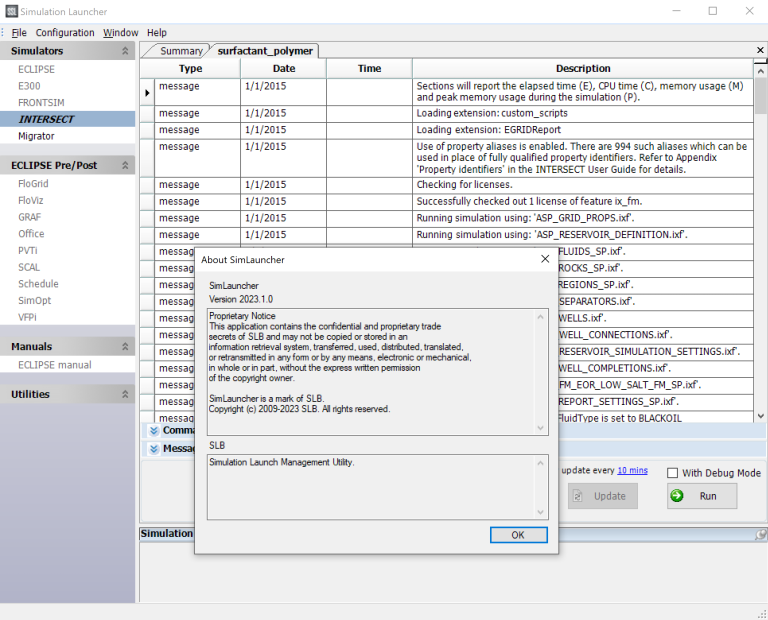
Task: Collapse the Manuals sidebar section
Action: (x=125, y=346)
